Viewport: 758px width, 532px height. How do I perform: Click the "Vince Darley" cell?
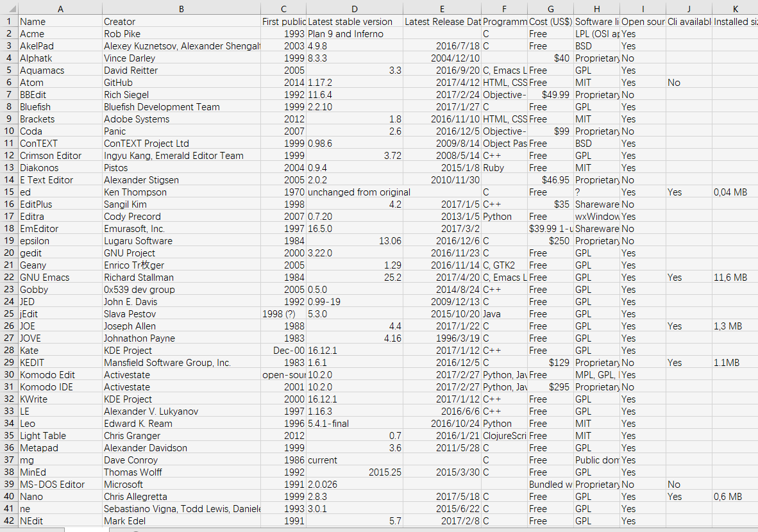tap(181, 58)
